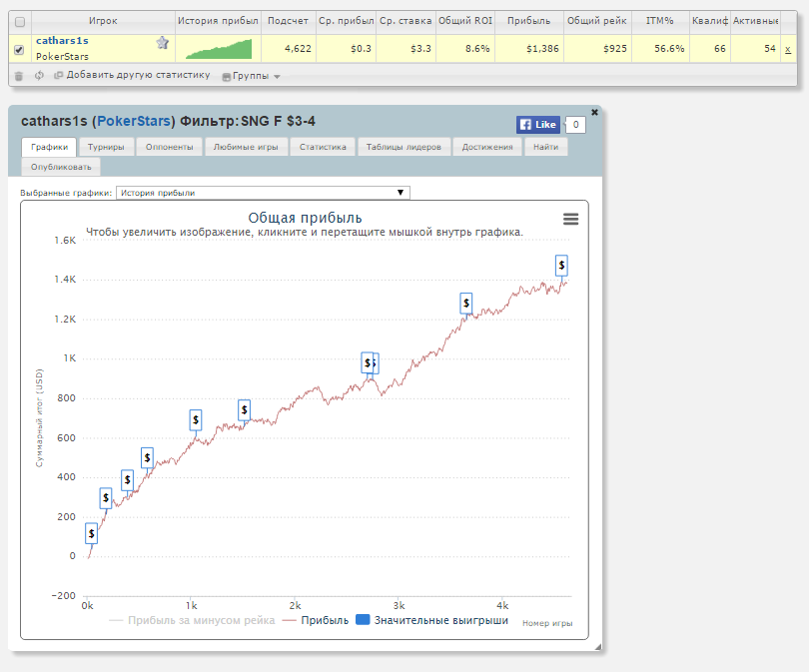
Task: Click the Facebook Like button
Action: 538,124
